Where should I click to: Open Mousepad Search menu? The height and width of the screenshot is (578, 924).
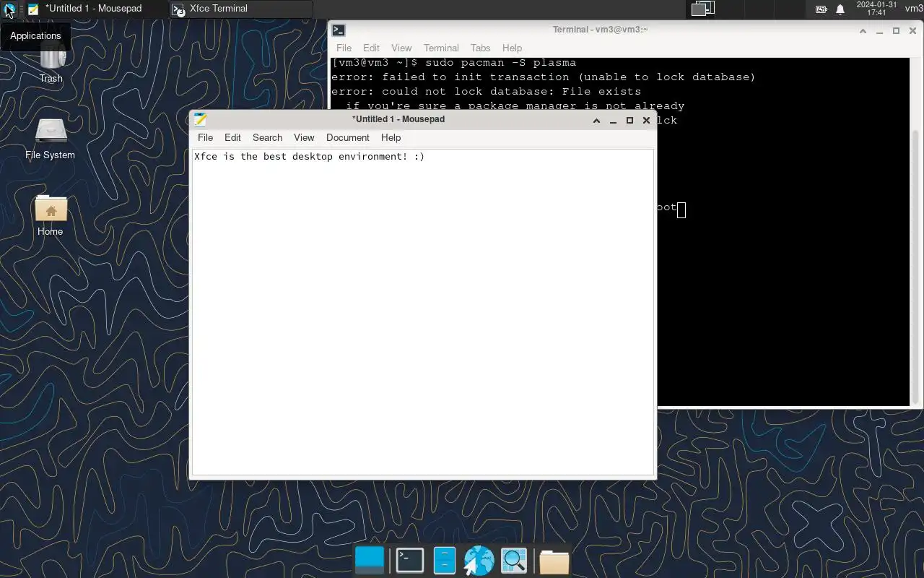point(267,137)
